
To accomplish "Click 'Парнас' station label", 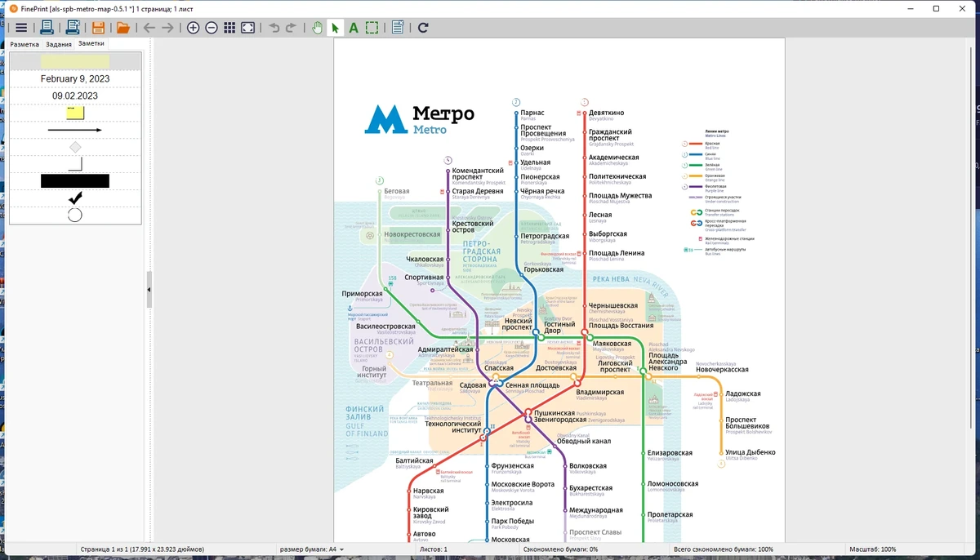I will (x=532, y=113).
